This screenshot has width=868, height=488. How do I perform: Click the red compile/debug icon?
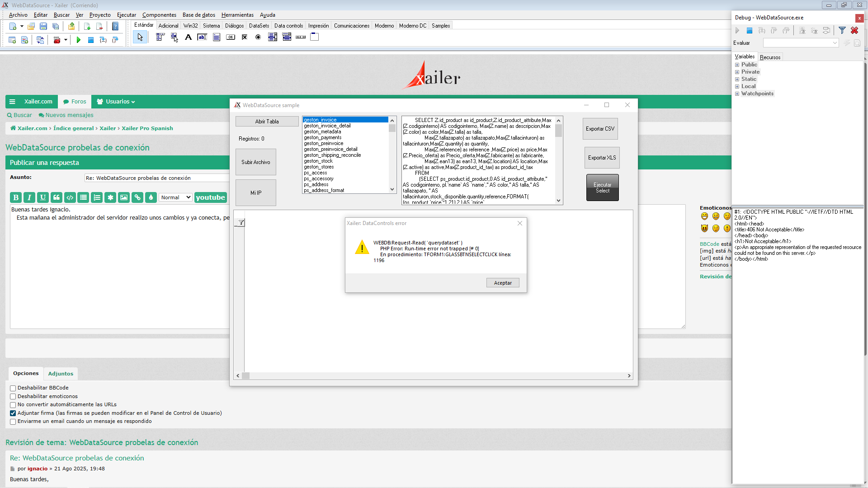click(57, 40)
